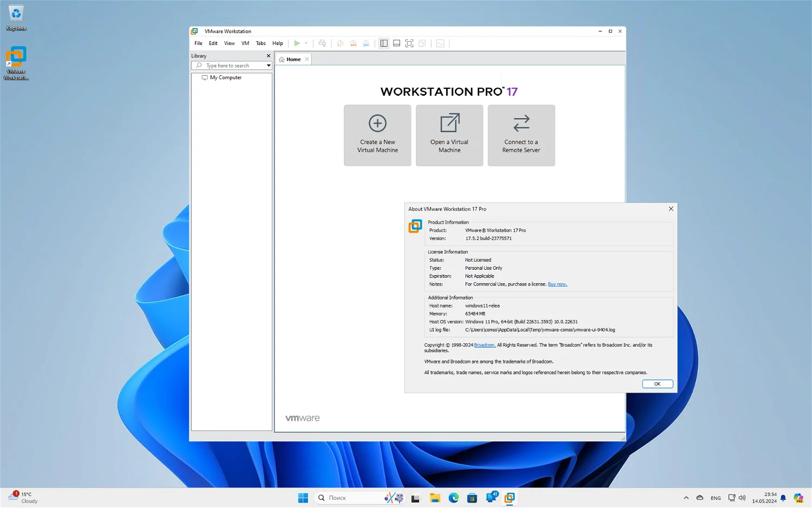Open Task View on taskbar
This screenshot has height=508, width=812.
pos(415,498)
